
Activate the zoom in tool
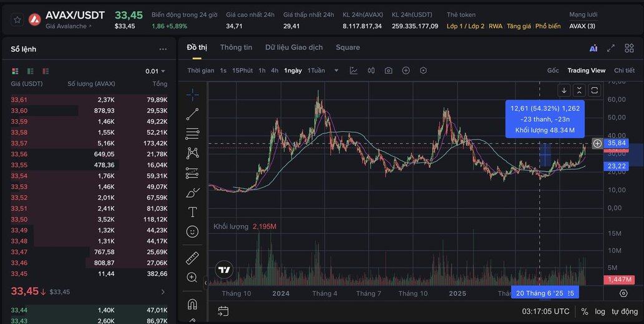coord(192,277)
